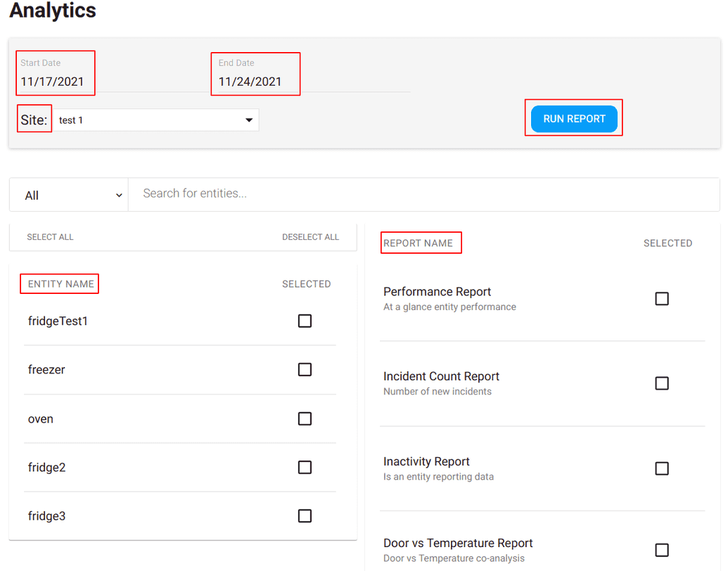Click Deselect All to clear entity selections
The width and height of the screenshot is (728, 571).
click(310, 237)
